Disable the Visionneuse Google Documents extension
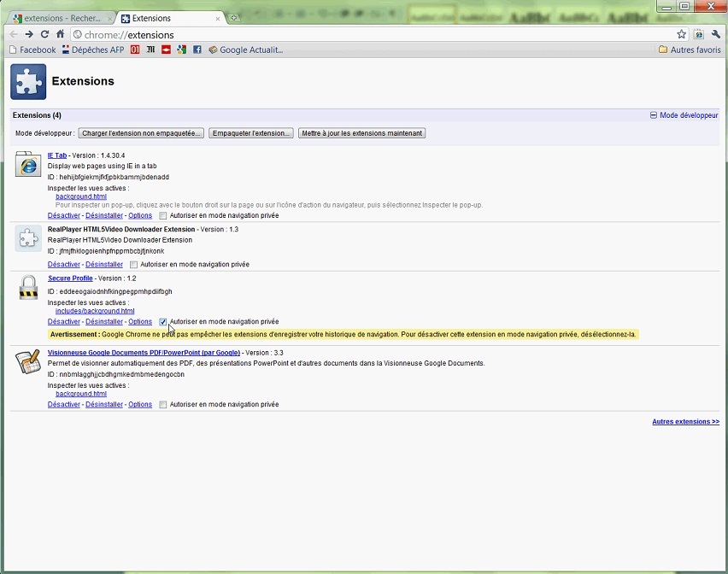This screenshot has width=728, height=574. point(64,404)
